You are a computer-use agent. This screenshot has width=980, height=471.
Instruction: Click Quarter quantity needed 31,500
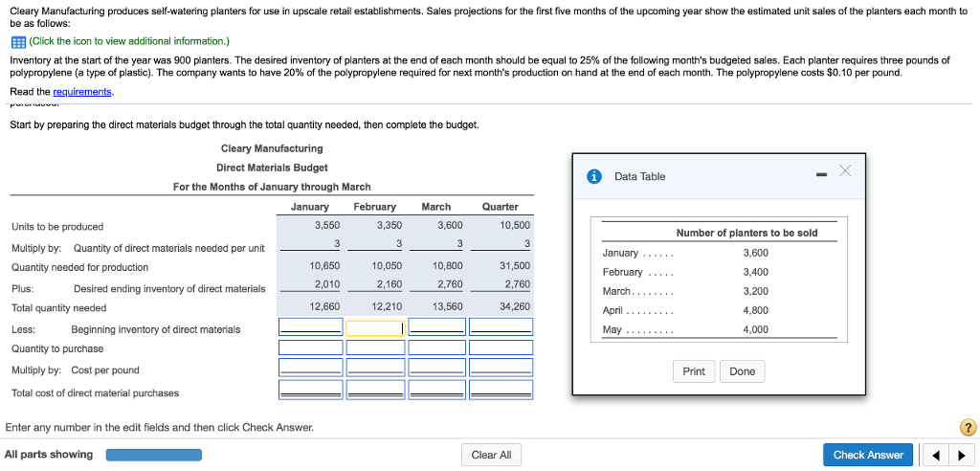[x=515, y=265]
